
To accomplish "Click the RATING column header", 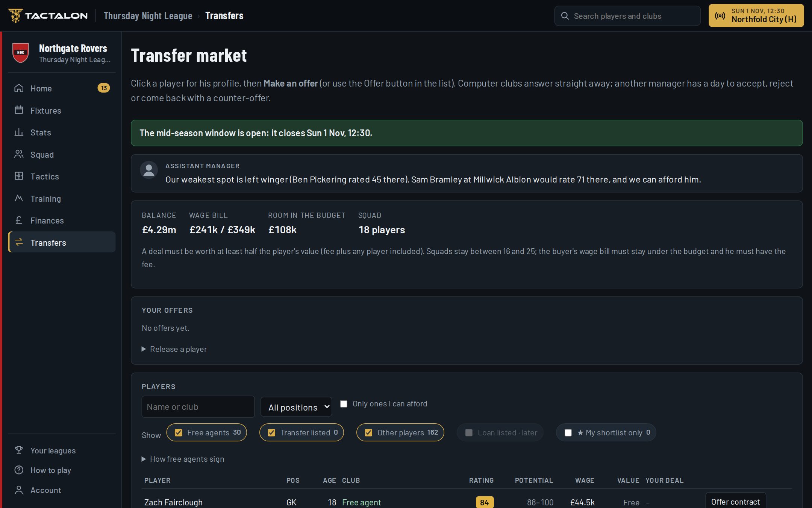I will pyautogui.click(x=481, y=481).
